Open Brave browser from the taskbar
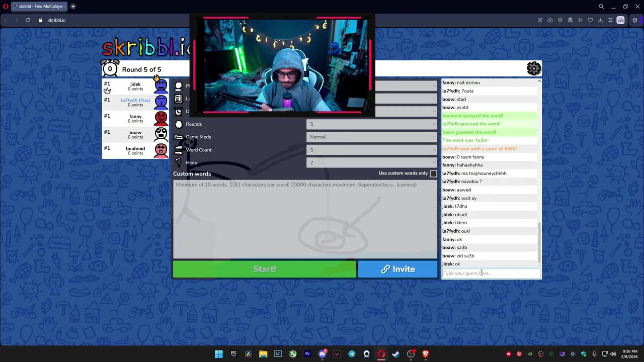This screenshot has width=644, height=362. [425, 354]
